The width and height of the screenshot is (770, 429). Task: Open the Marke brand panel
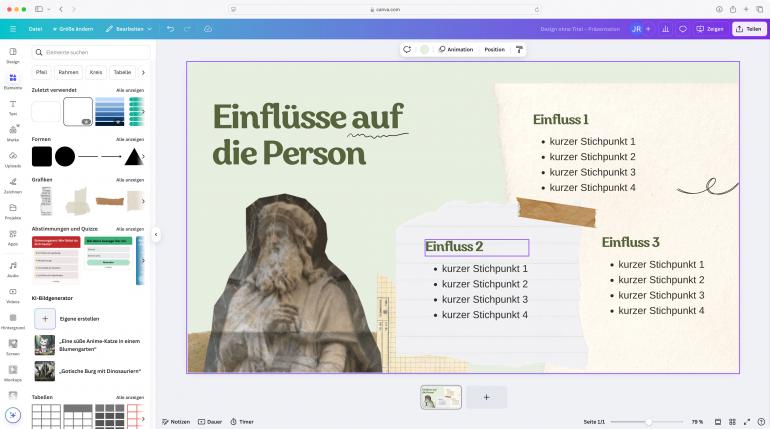tap(13, 133)
